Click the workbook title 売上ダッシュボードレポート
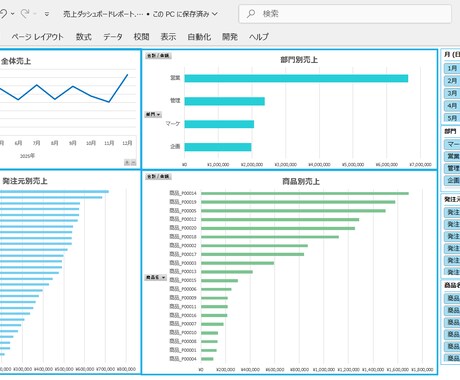Screen dimensions: 460x380 (103, 14)
